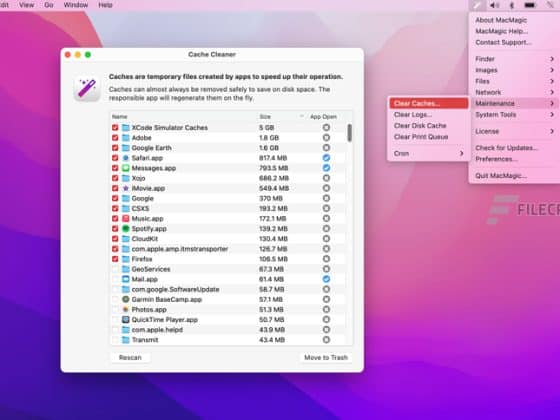Choose Contact Support... entry
This screenshot has height=420, width=560.
(514, 42)
